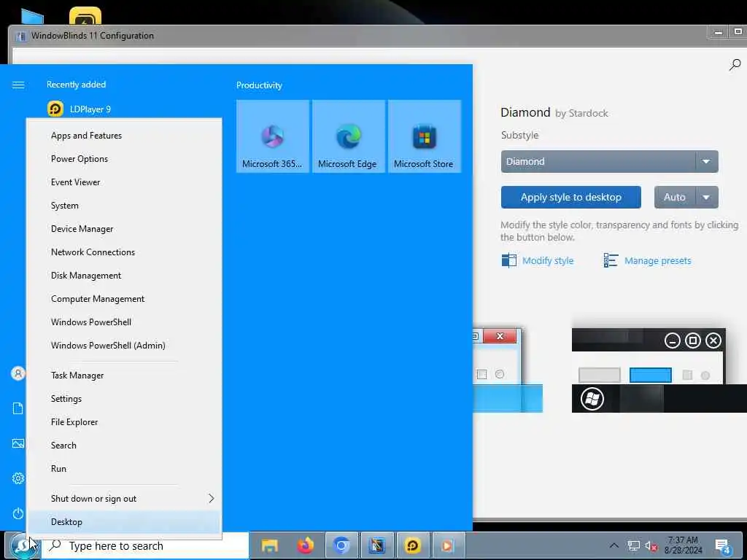Image resolution: width=747 pixels, height=560 pixels.
Task: Launch Windows PowerShell (non-admin)
Action: coord(124,322)
